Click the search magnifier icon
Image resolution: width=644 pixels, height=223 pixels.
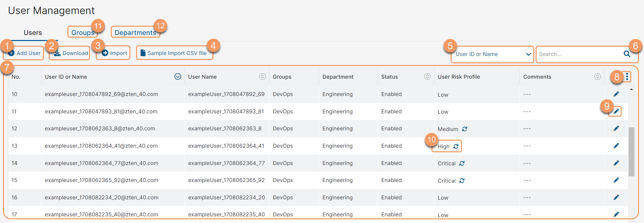coord(627,54)
